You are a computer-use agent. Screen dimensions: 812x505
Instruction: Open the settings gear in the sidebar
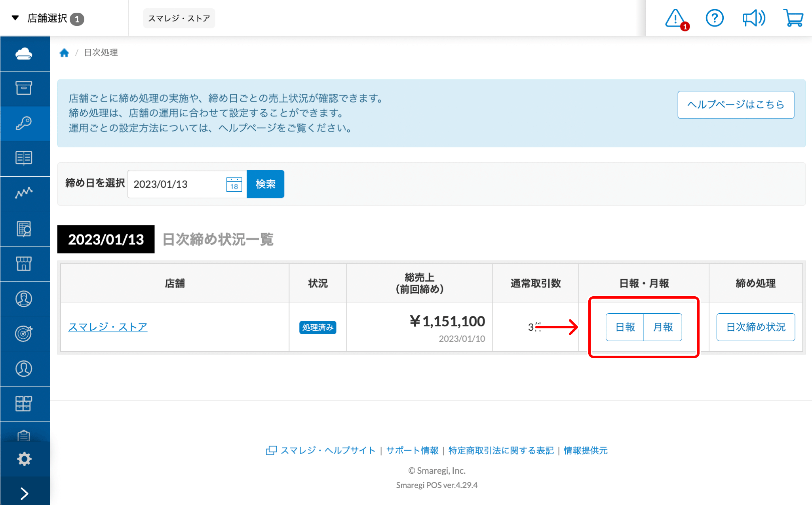click(x=25, y=459)
